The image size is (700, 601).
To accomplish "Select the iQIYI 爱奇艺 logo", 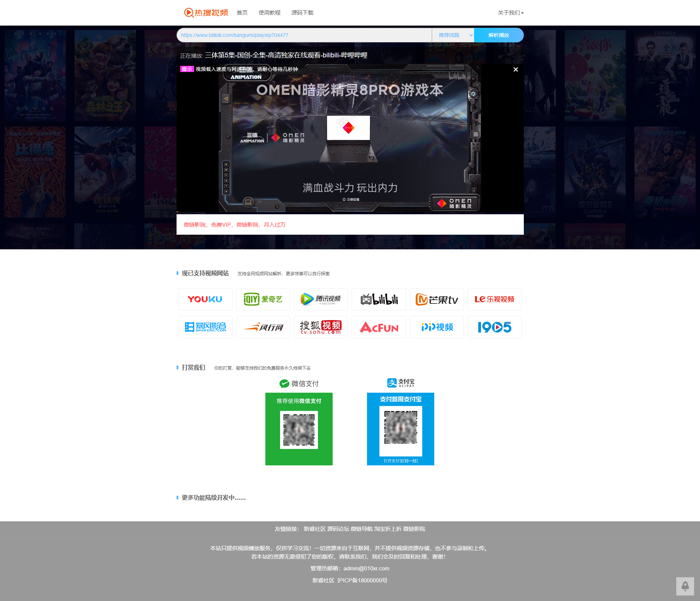I will coord(263,299).
